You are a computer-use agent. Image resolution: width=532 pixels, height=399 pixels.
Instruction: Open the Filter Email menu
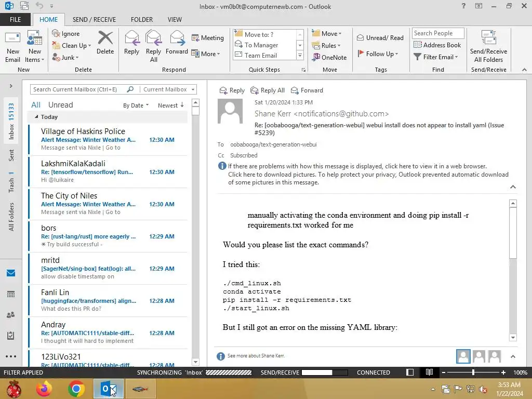click(x=436, y=57)
